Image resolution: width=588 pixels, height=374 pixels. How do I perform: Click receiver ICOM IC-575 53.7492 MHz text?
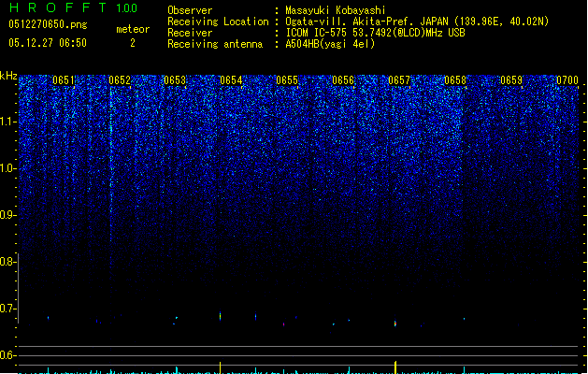point(375,33)
